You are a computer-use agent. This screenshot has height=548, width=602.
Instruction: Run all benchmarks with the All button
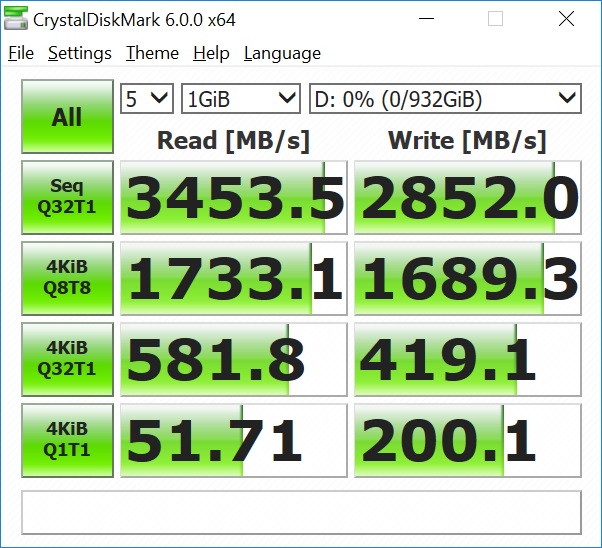pyautogui.click(x=68, y=116)
